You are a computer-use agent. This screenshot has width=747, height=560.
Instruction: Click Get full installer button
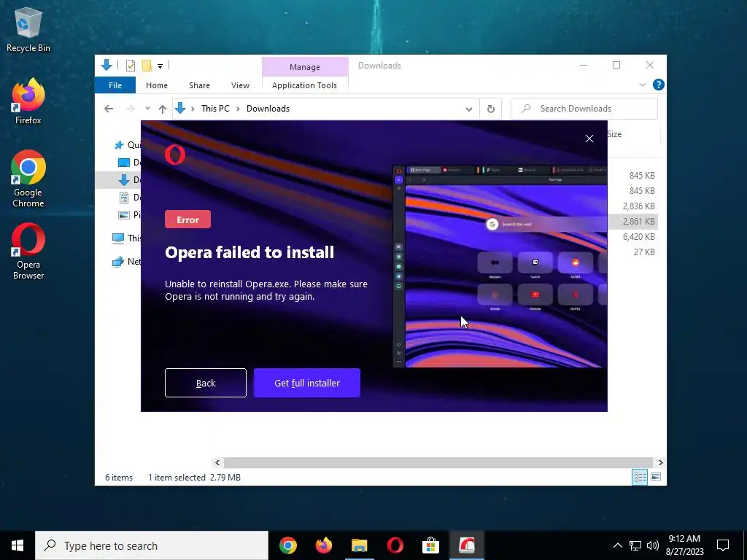click(307, 383)
